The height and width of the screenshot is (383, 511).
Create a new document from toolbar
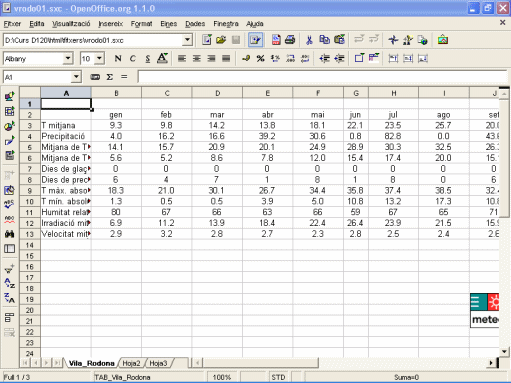(x=207, y=40)
